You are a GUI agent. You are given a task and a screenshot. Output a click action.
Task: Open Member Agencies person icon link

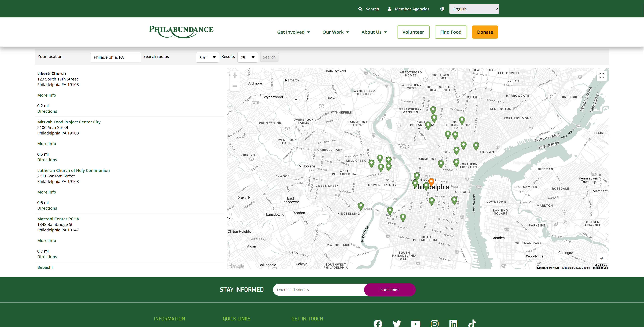click(389, 9)
